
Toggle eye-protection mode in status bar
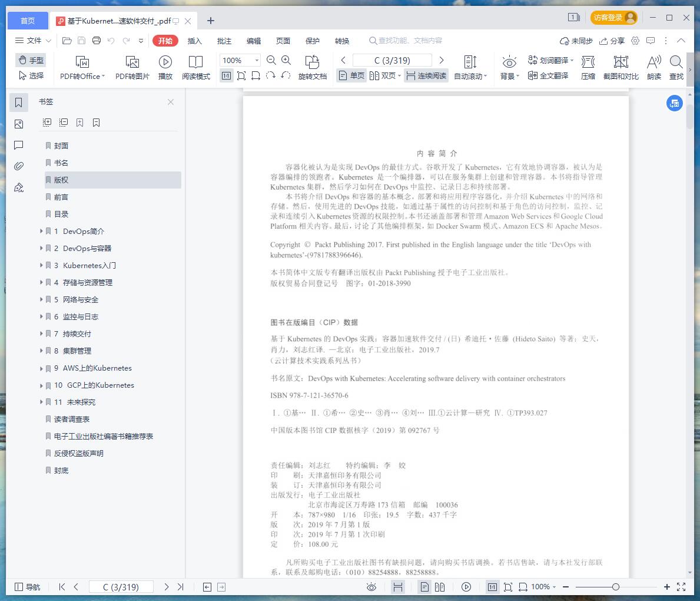tap(371, 587)
